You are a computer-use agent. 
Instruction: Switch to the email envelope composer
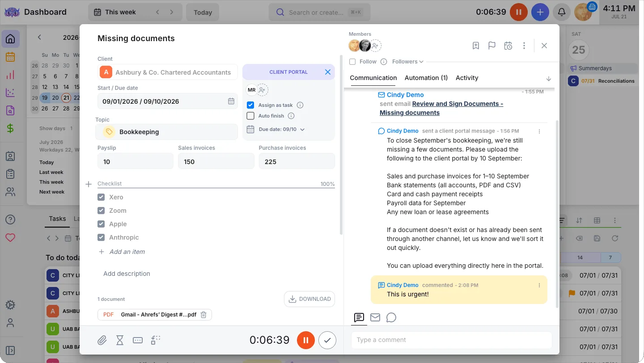pos(375,317)
